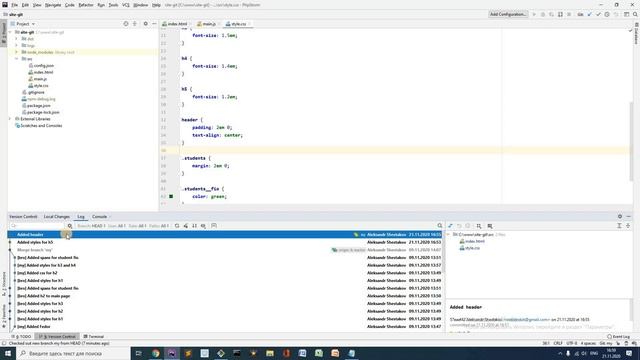640x360 pixels.
Task: Click the Add Configuration button
Action: pos(508,14)
